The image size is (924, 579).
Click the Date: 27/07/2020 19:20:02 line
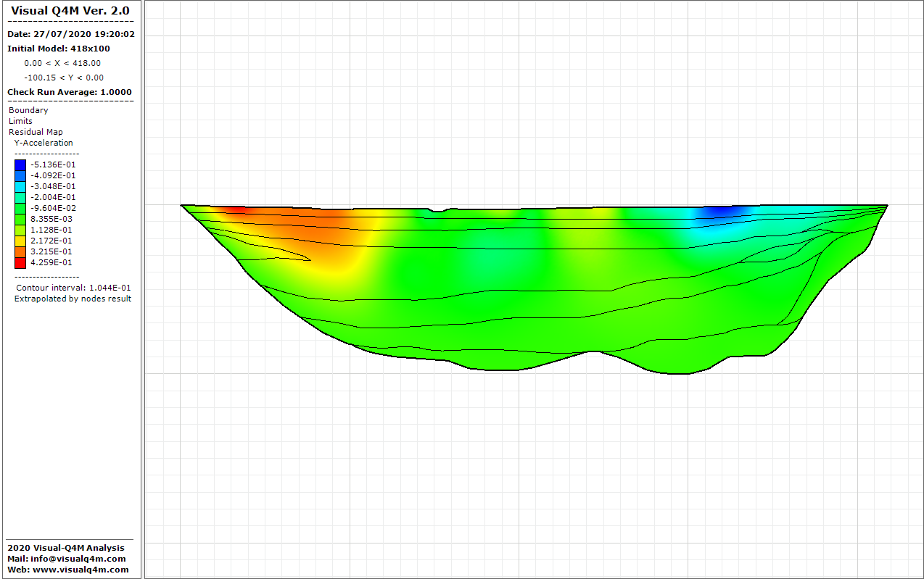pos(70,34)
